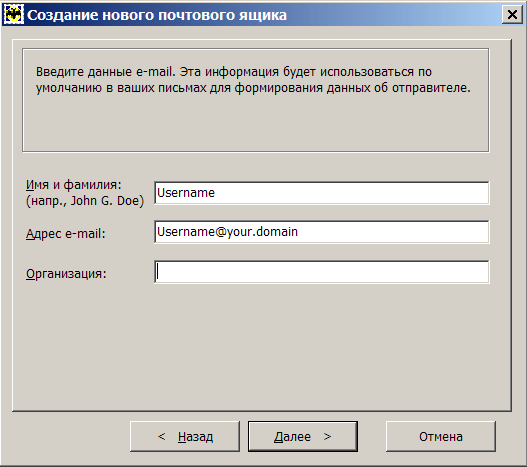527x467 pixels.
Task: Go back with the Назад button
Action: (185, 436)
